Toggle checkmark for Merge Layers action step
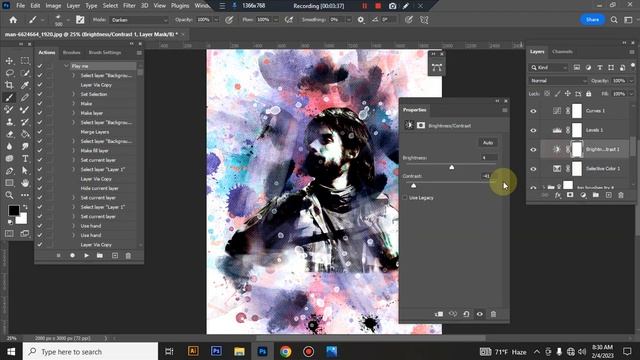640x360 pixels. pos(40,132)
